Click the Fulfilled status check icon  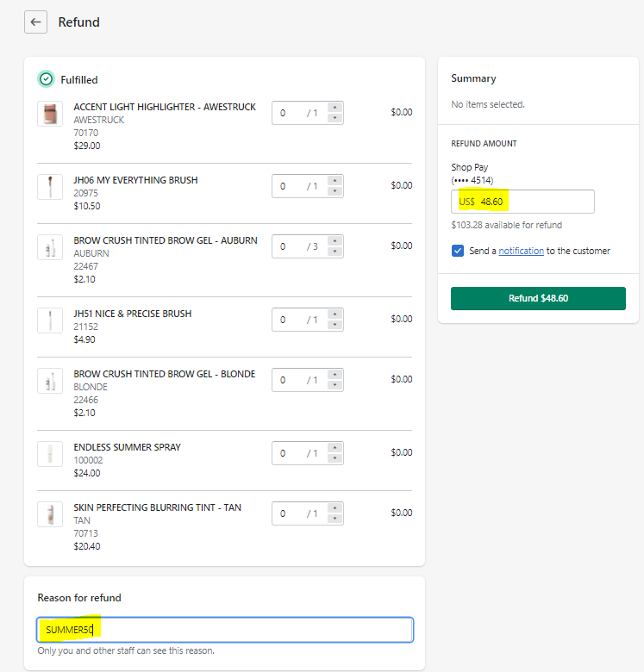[46, 79]
